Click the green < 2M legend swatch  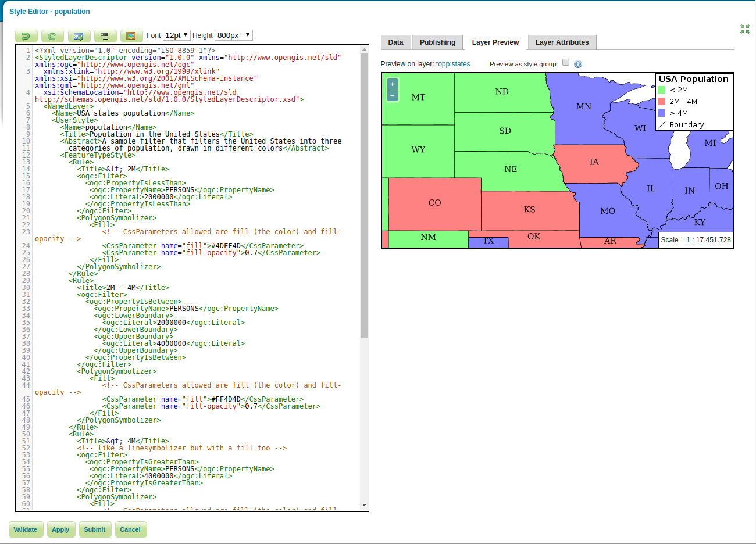pos(662,90)
